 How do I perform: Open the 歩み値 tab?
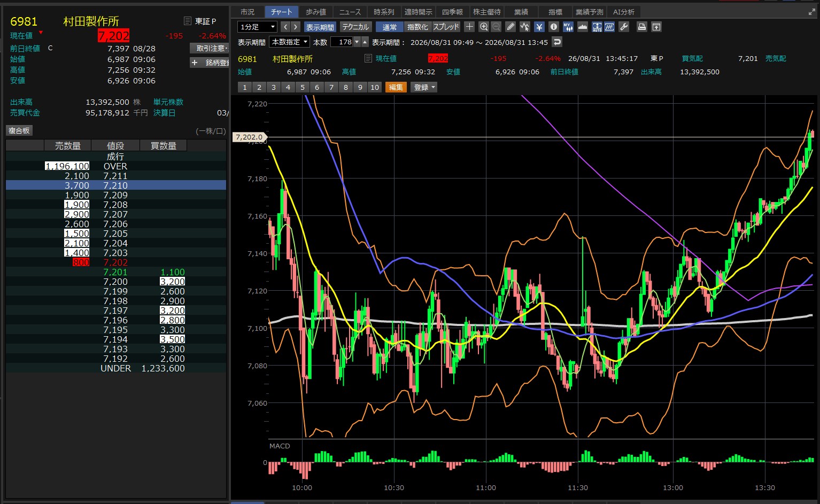316,12
